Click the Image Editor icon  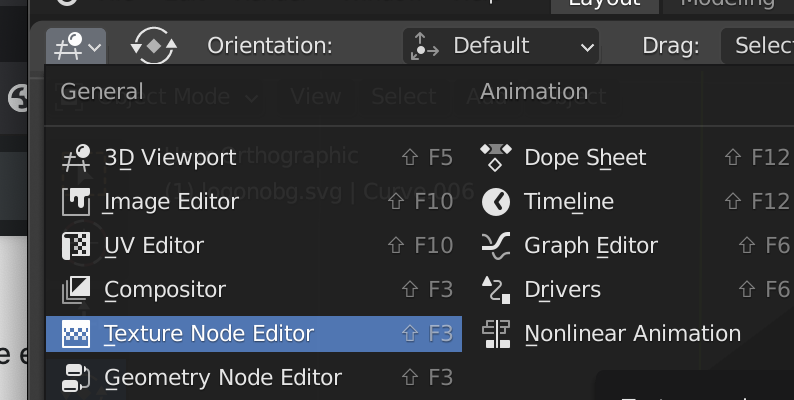pos(76,202)
